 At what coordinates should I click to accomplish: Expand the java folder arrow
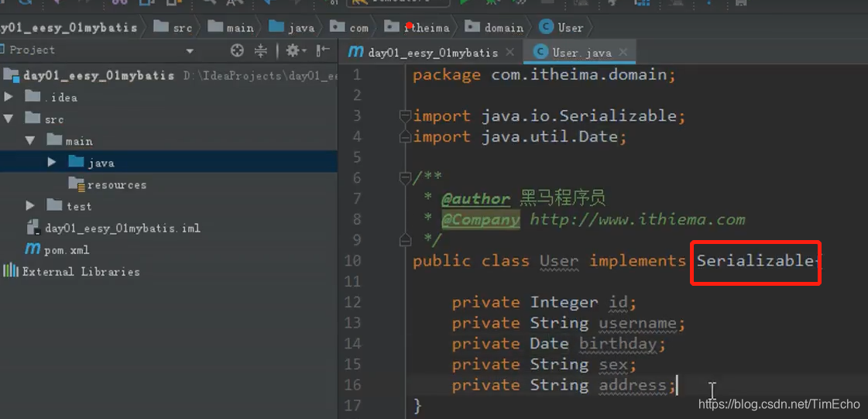(x=52, y=162)
